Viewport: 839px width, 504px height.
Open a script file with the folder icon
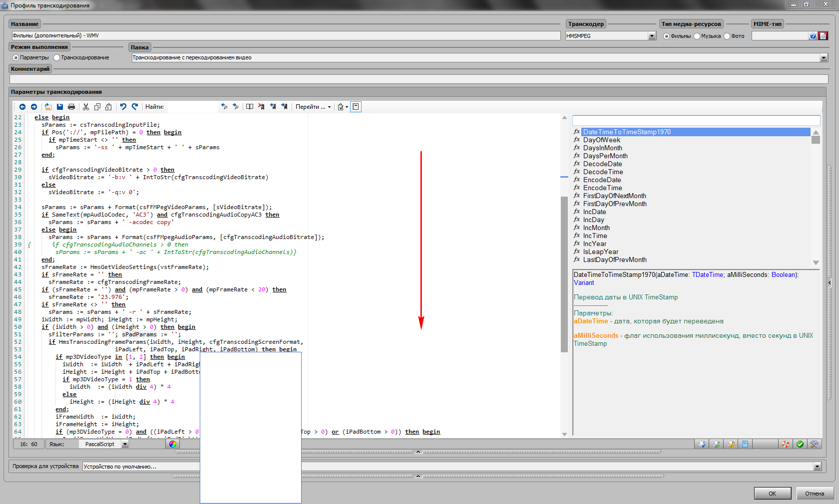click(48, 107)
